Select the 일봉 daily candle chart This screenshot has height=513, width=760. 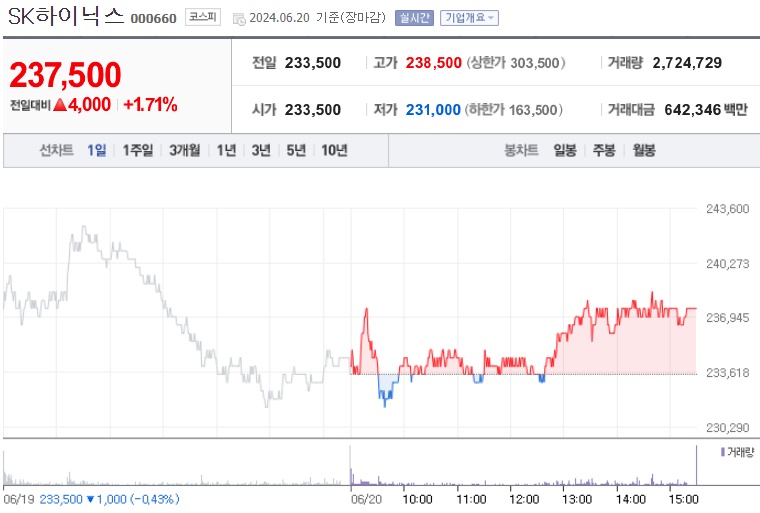point(565,150)
